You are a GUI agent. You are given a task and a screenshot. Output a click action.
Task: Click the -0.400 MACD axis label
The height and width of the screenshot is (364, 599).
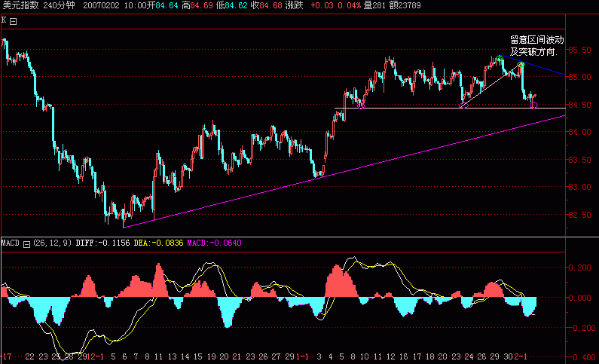click(x=581, y=357)
